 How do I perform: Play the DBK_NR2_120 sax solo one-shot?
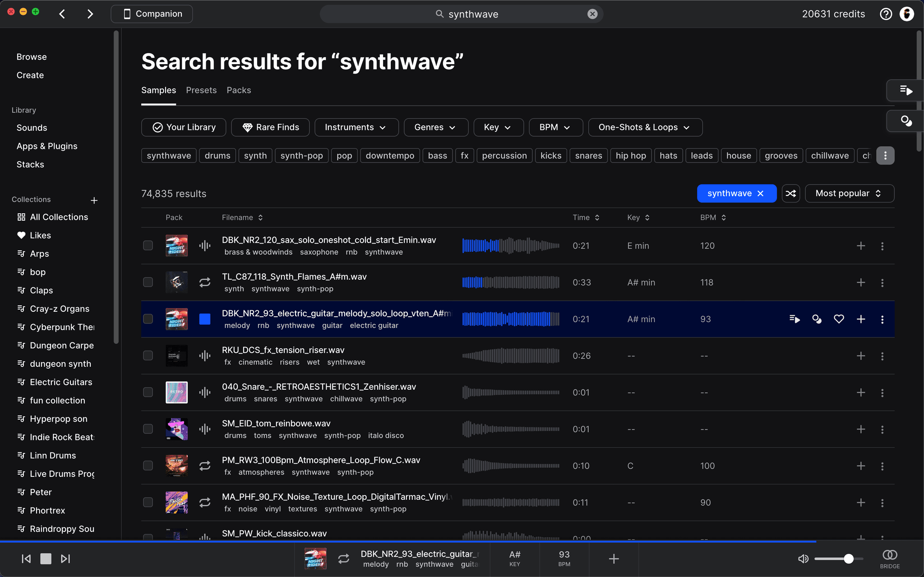point(205,245)
